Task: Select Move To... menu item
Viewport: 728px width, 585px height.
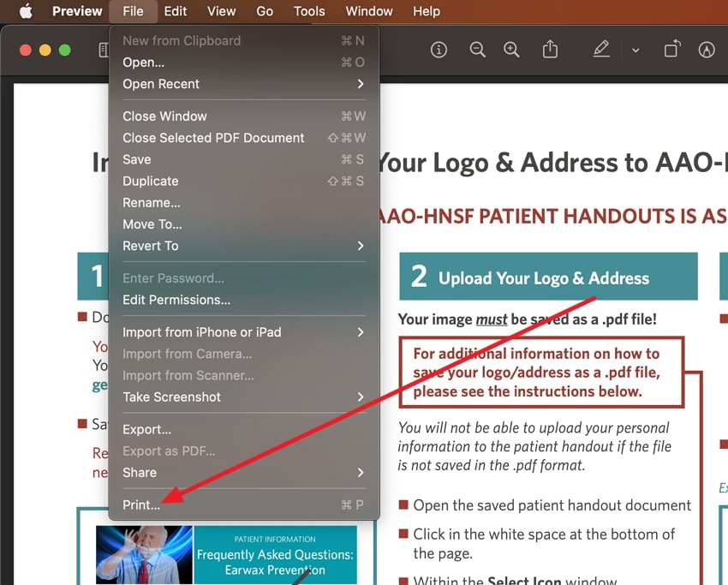Action: pyautogui.click(x=244, y=224)
